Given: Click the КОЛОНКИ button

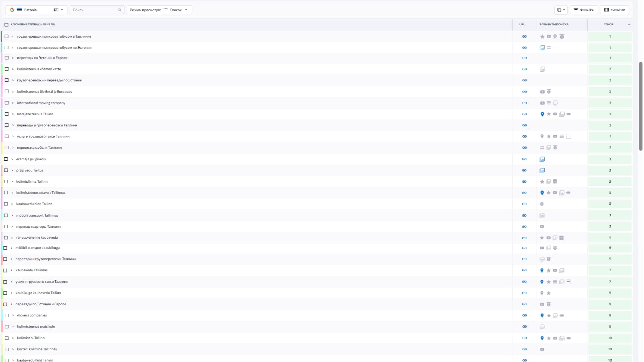Looking at the screenshot, I should point(614,10).
